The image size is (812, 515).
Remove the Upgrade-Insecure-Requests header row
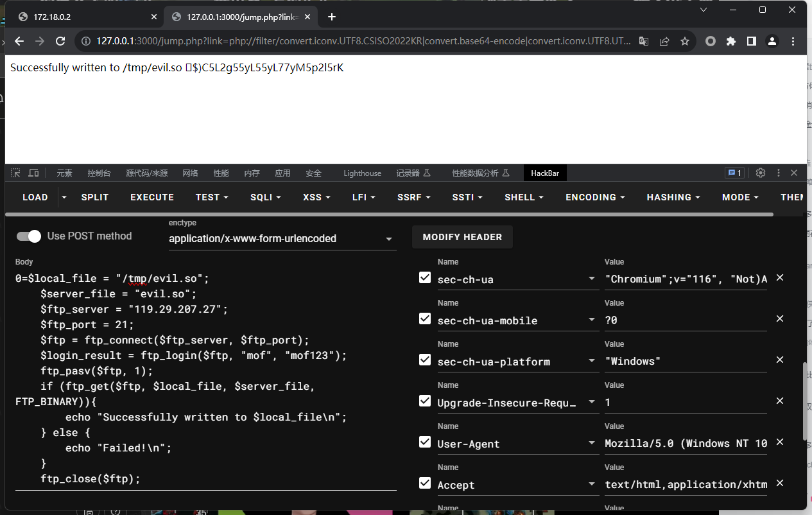coord(780,401)
